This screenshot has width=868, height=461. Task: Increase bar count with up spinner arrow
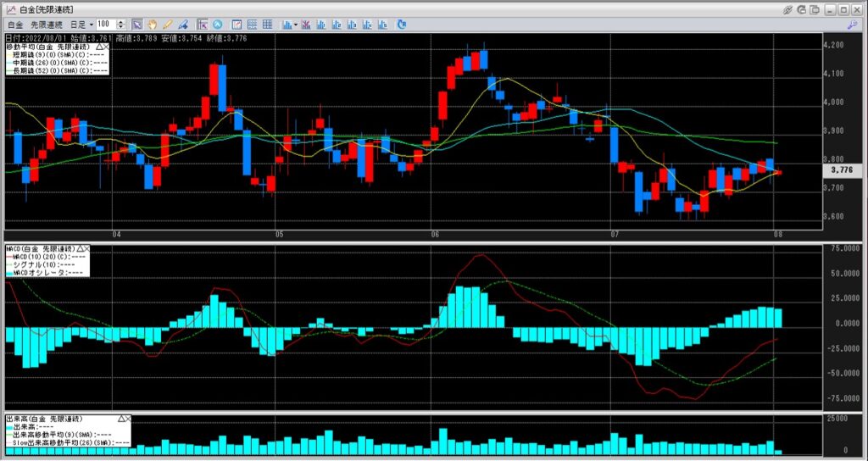[120, 22]
